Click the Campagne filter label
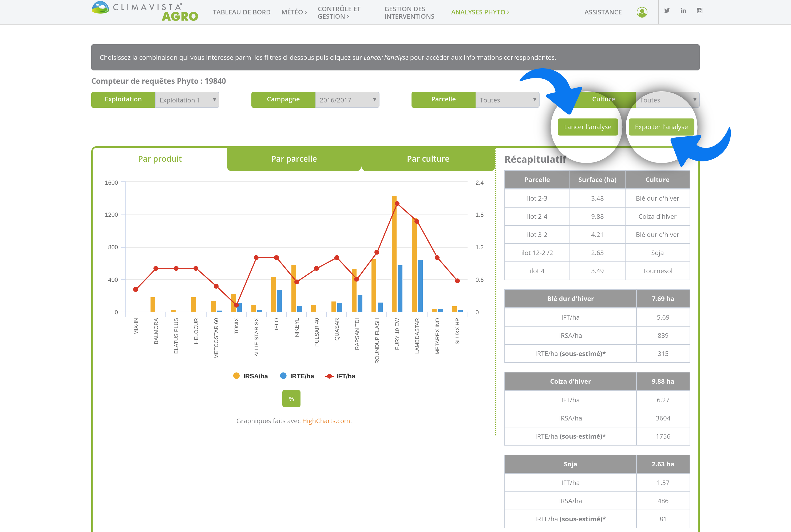 point(283,100)
